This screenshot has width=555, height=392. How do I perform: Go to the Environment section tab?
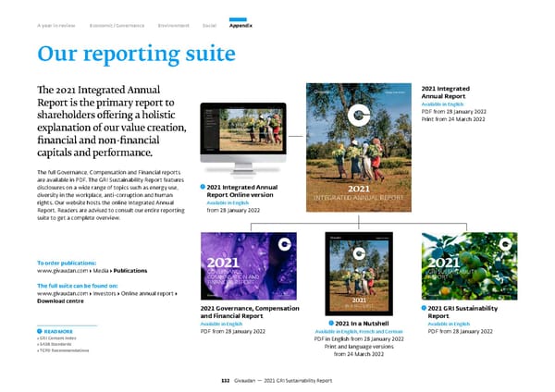(x=174, y=25)
